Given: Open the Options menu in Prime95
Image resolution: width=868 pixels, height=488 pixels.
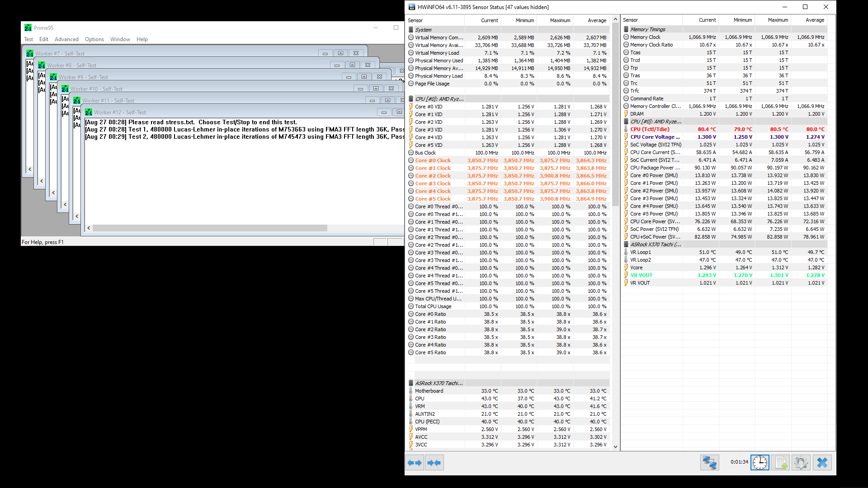Looking at the screenshot, I should tap(94, 39).
